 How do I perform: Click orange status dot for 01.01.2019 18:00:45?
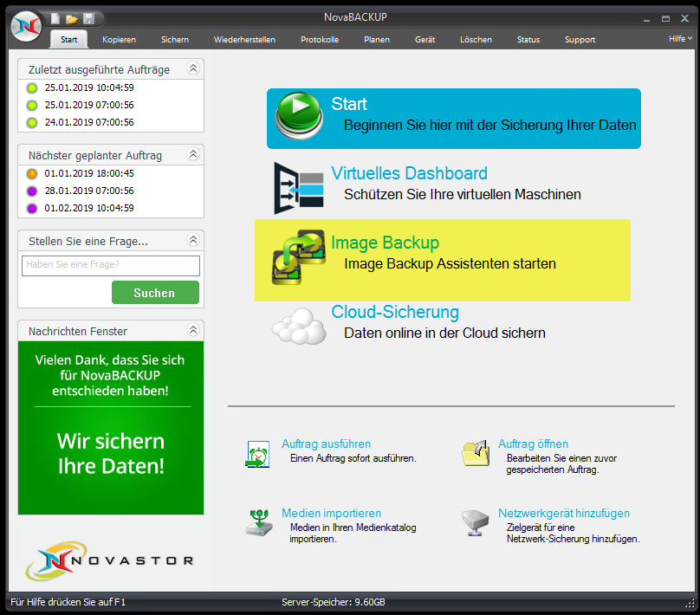point(32,173)
